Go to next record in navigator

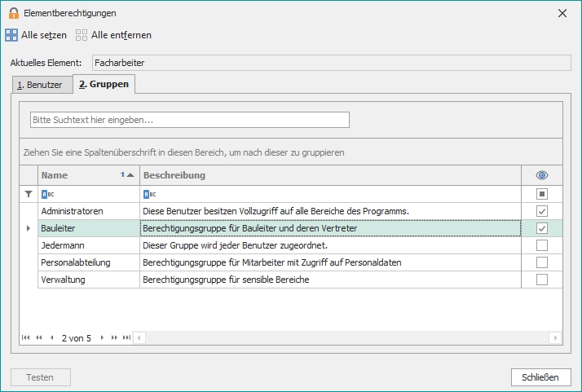point(102,337)
